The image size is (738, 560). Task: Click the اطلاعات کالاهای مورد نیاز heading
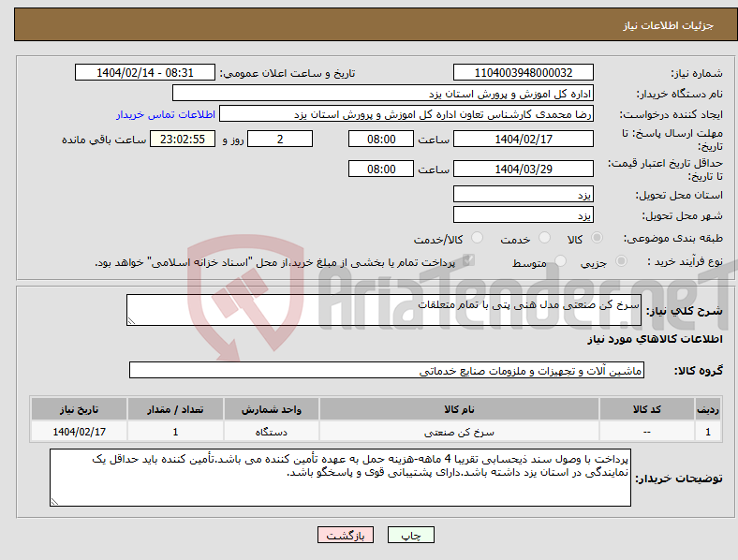pyautogui.click(x=655, y=339)
